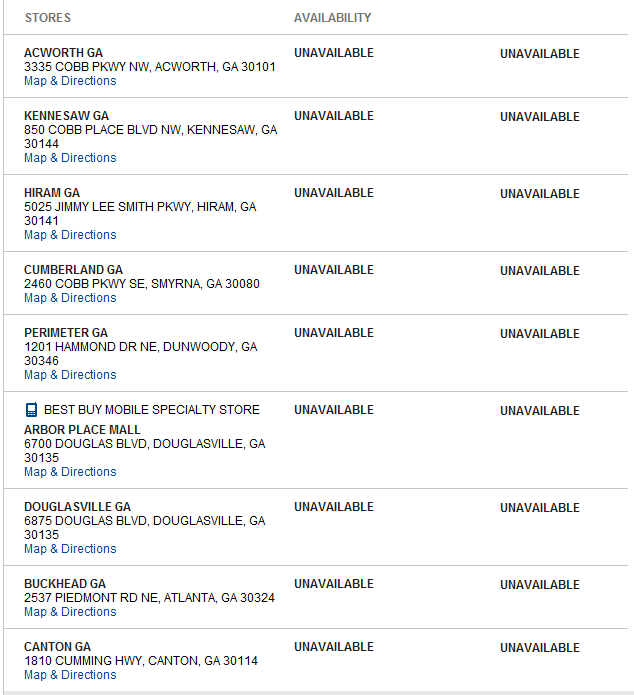
Task: Click the BUCKHEAD GA store name
Action: click(x=65, y=584)
